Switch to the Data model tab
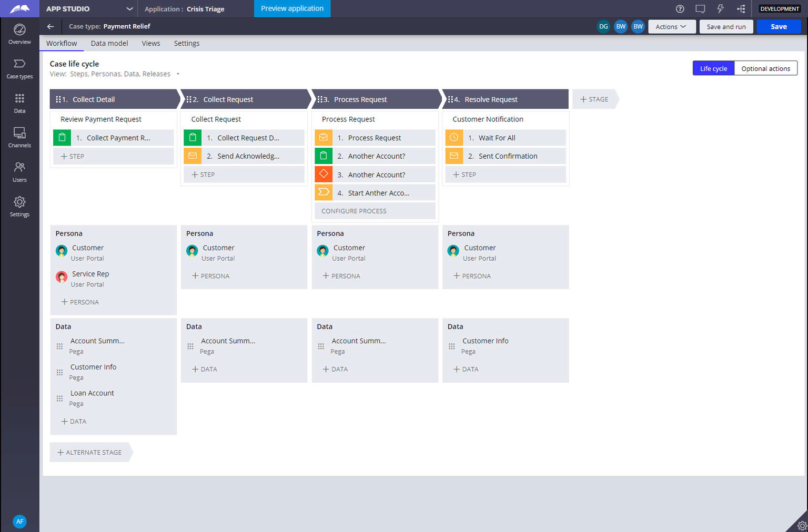The height and width of the screenshot is (532, 808). (x=109, y=43)
